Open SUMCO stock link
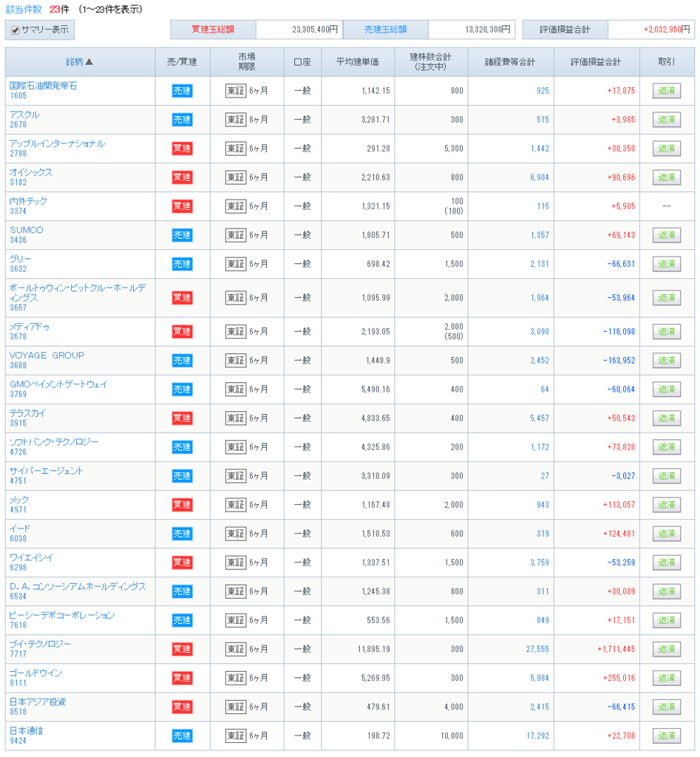This screenshot has height=757, width=700. [x=27, y=231]
